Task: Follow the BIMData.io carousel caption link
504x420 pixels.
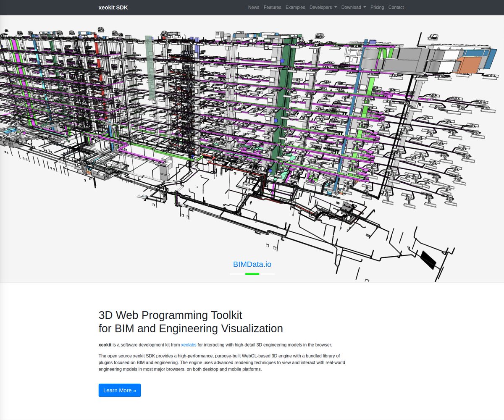Action: point(252,265)
